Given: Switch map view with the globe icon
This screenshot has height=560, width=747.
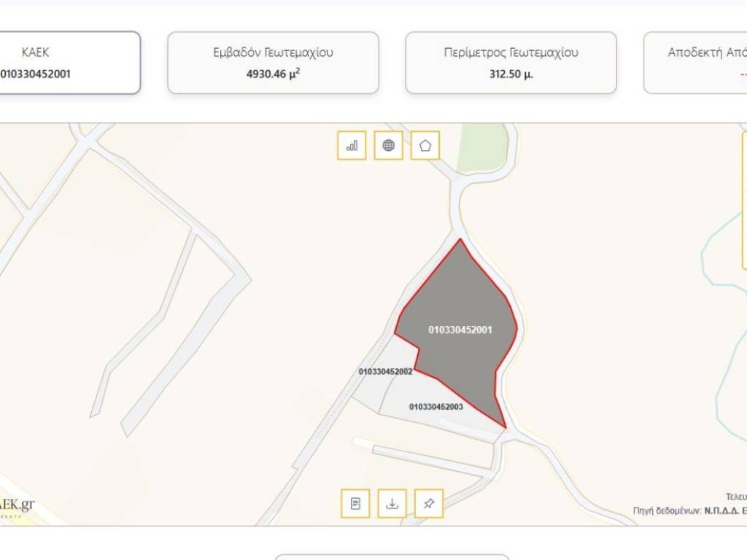Looking at the screenshot, I should click(388, 145).
